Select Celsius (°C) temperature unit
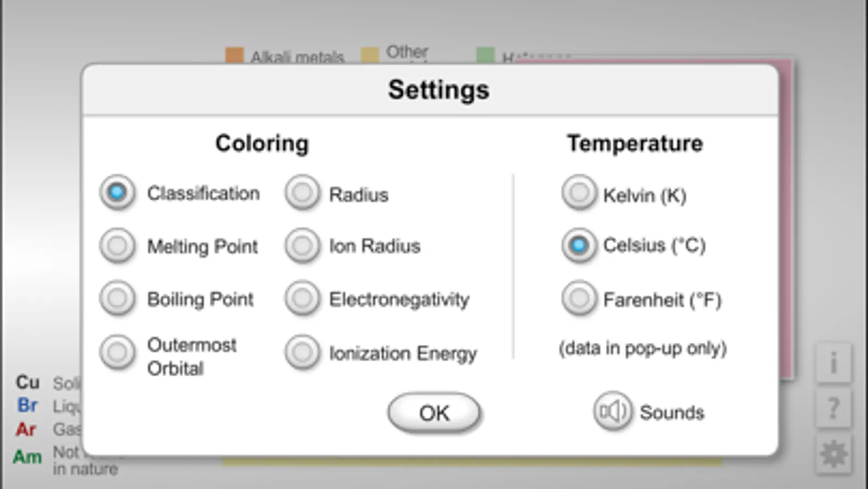The height and width of the screenshot is (489, 868). (579, 246)
